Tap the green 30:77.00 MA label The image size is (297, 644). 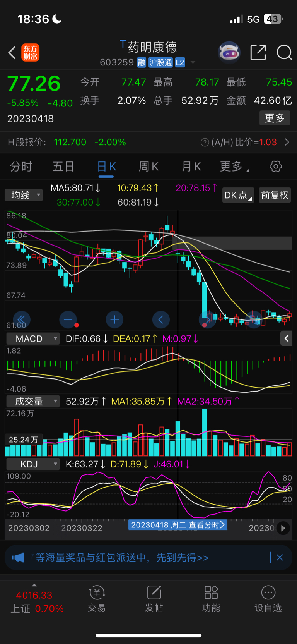(79, 202)
